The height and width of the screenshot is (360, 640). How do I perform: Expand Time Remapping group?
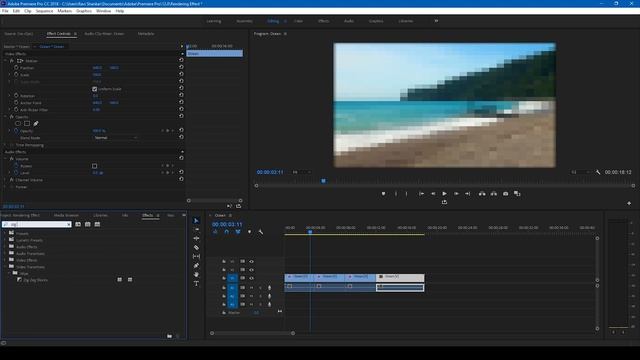(x=6, y=145)
